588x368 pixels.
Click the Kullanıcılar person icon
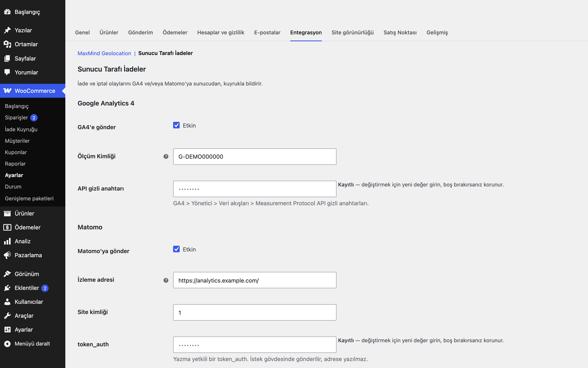point(7,302)
